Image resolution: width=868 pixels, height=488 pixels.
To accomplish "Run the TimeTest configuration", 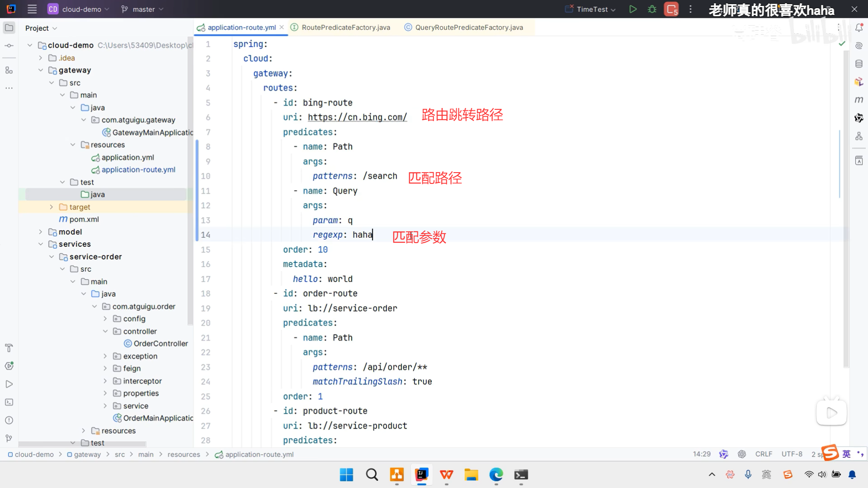I will 633,9.
